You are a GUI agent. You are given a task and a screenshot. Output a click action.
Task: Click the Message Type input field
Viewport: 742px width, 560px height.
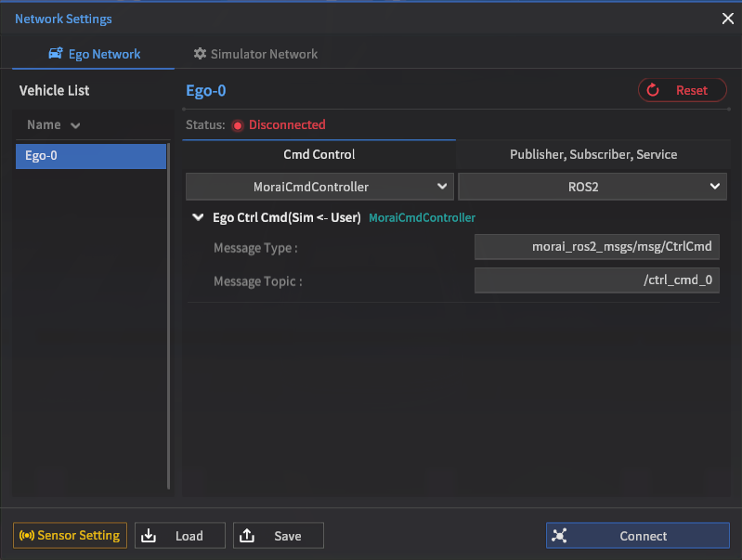[x=596, y=247]
